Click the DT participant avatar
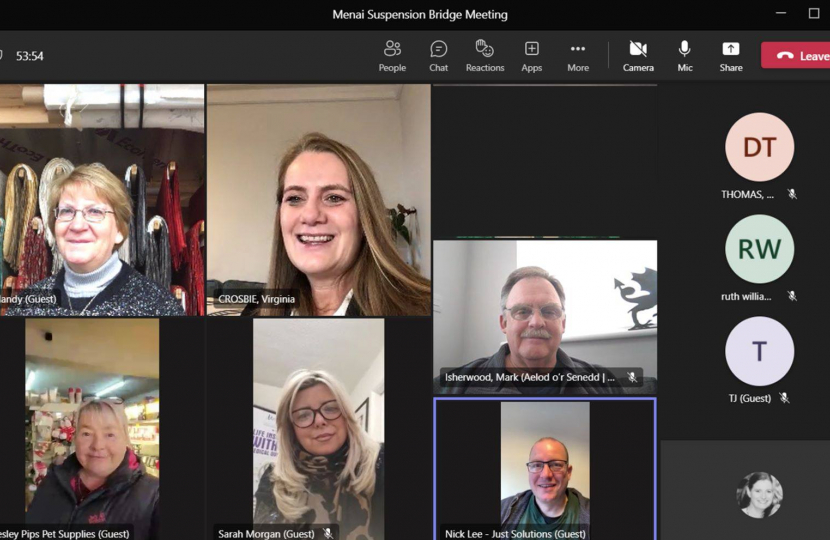Image resolution: width=830 pixels, height=540 pixels. pos(759,147)
